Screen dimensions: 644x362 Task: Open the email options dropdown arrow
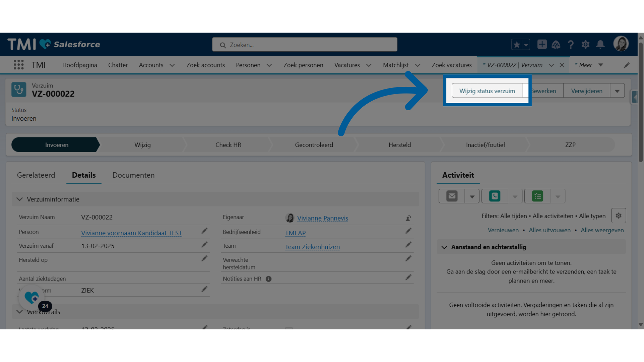472,196
